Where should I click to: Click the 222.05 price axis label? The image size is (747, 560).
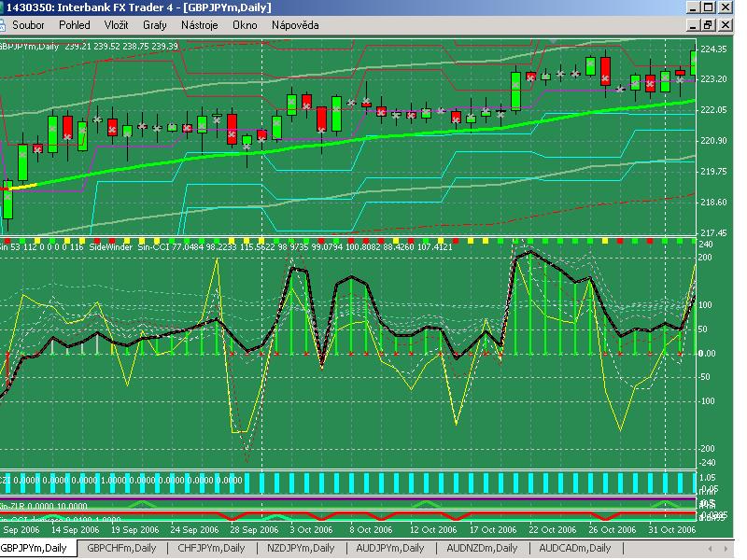[x=713, y=110]
